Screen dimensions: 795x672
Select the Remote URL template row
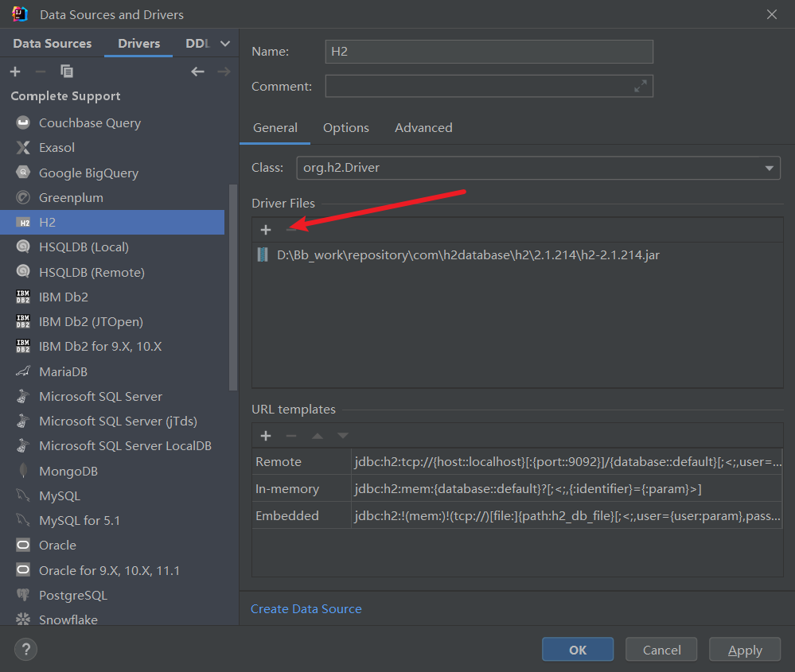coord(517,462)
